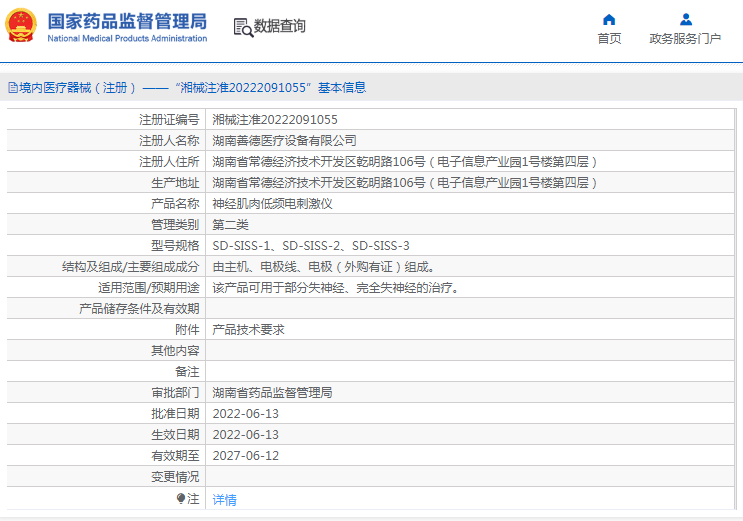
Task: Click the 审批部门 row label
Action: [x=175, y=393]
